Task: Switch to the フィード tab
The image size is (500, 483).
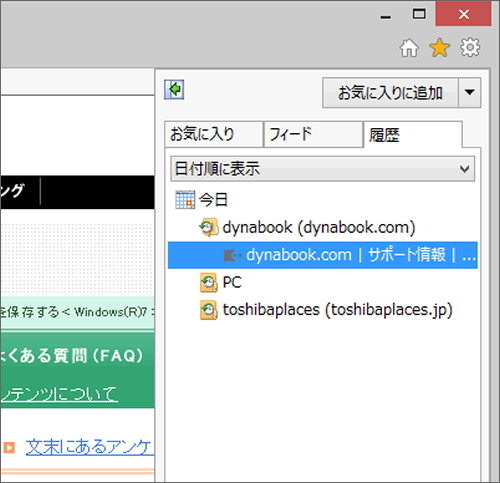Action: pyautogui.click(x=313, y=134)
